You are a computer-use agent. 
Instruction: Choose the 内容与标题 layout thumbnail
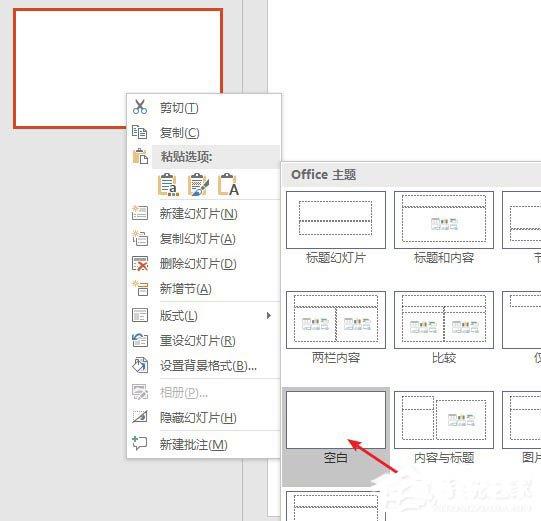tap(444, 420)
